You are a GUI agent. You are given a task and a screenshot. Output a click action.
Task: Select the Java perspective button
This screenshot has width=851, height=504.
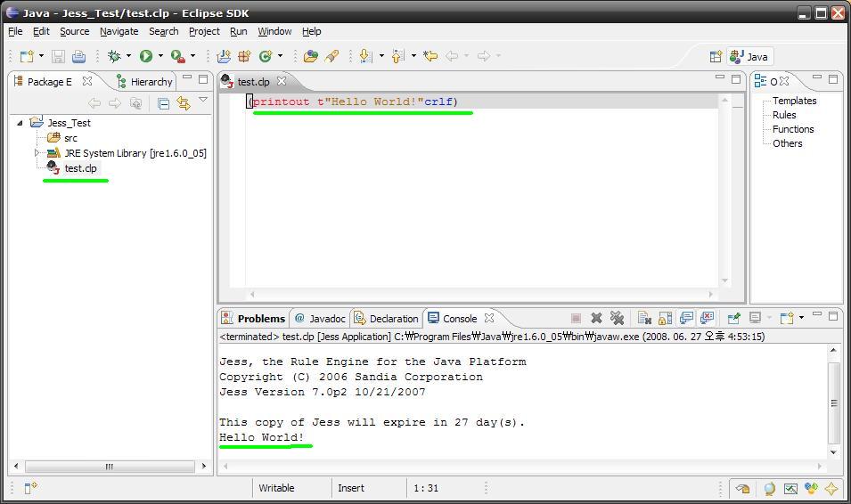pos(749,56)
